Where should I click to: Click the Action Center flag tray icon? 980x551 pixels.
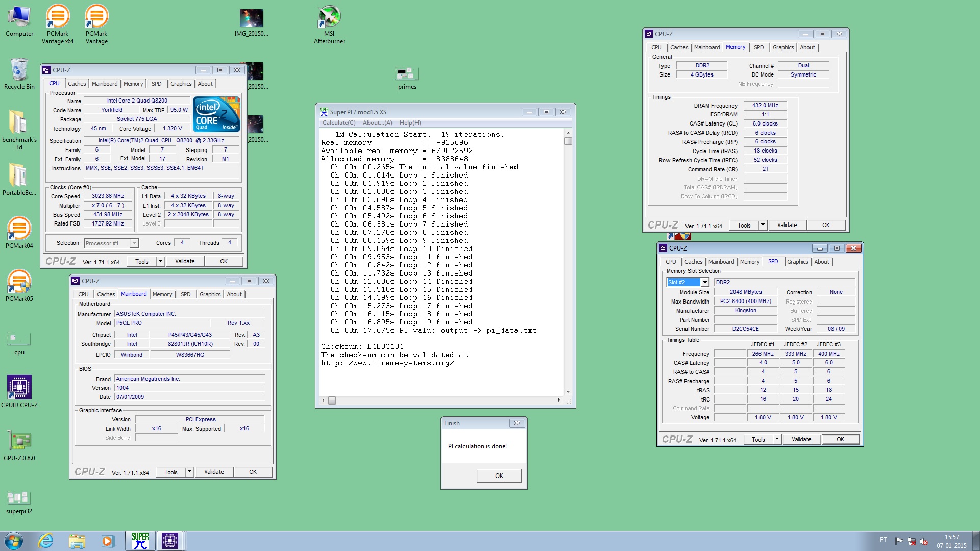pos(899,541)
